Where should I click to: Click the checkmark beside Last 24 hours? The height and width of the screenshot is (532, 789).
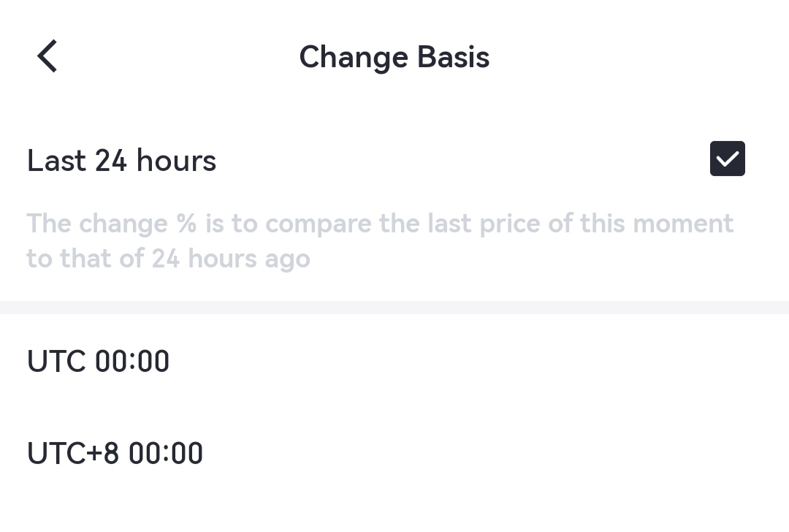coord(727,159)
